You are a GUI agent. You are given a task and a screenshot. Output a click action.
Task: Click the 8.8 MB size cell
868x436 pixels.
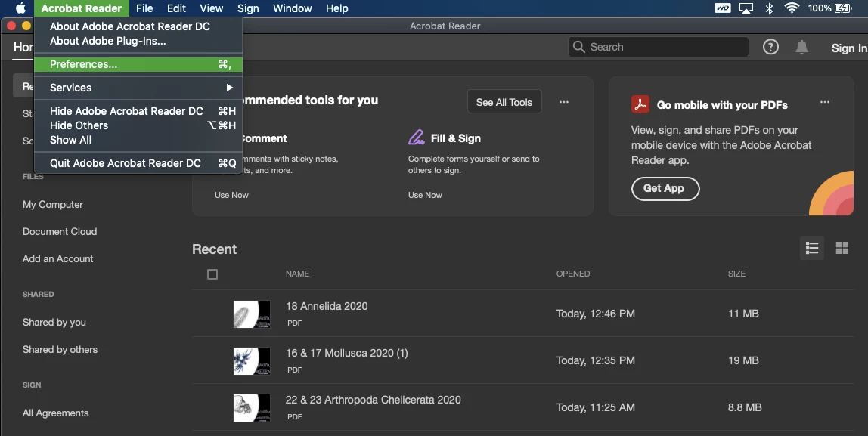(x=745, y=407)
